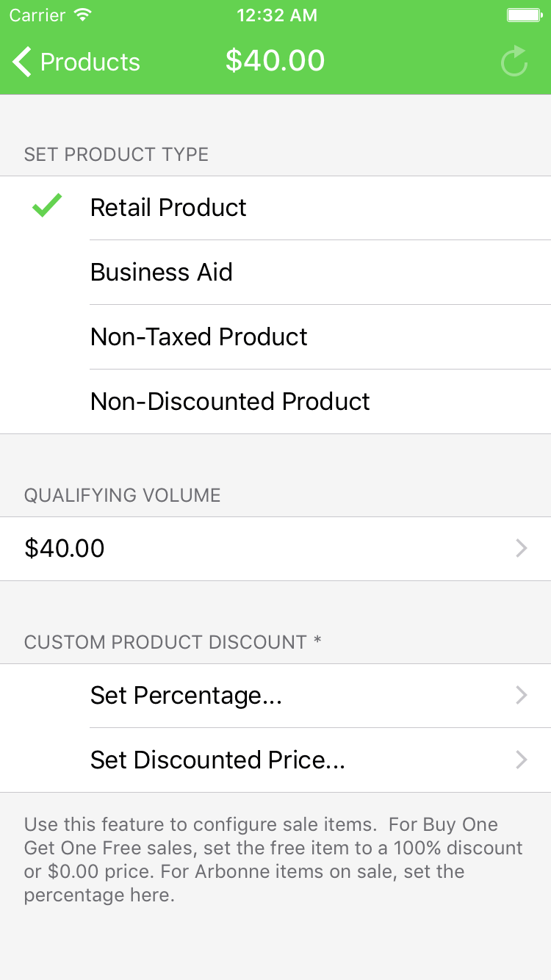
Task: Tap the Wi-Fi signal icon in status bar
Action: (83, 15)
